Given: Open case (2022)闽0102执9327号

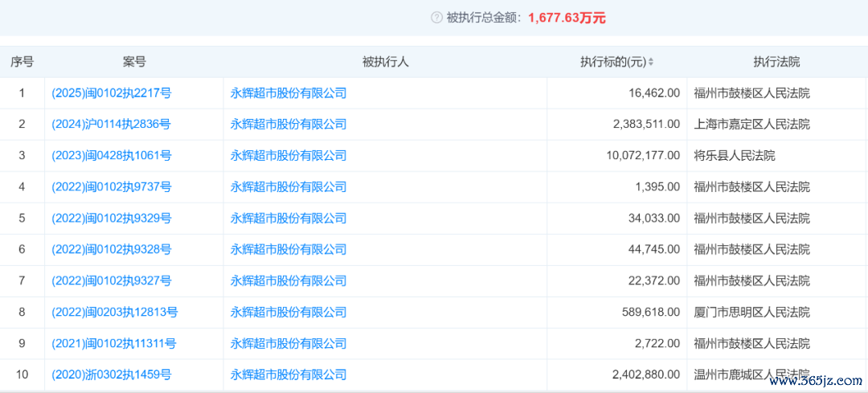Looking at the screenshot, I should tap(111, 281).
